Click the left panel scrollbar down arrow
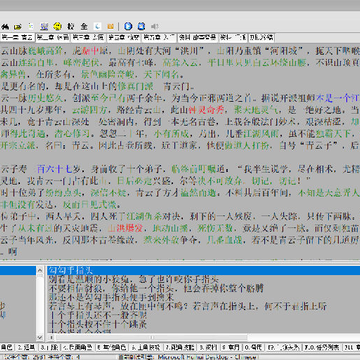Viewport: 360px width, 360px height. point(40,337)
